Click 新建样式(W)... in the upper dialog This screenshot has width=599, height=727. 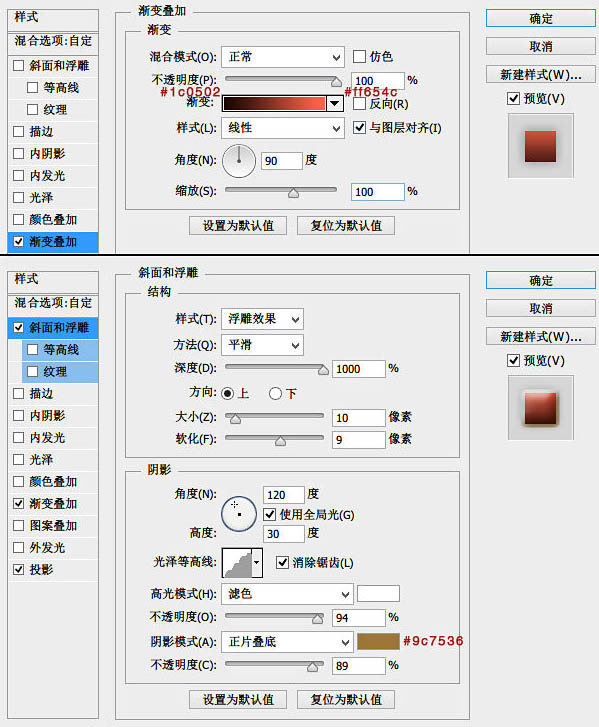click(x=541, y=75)
